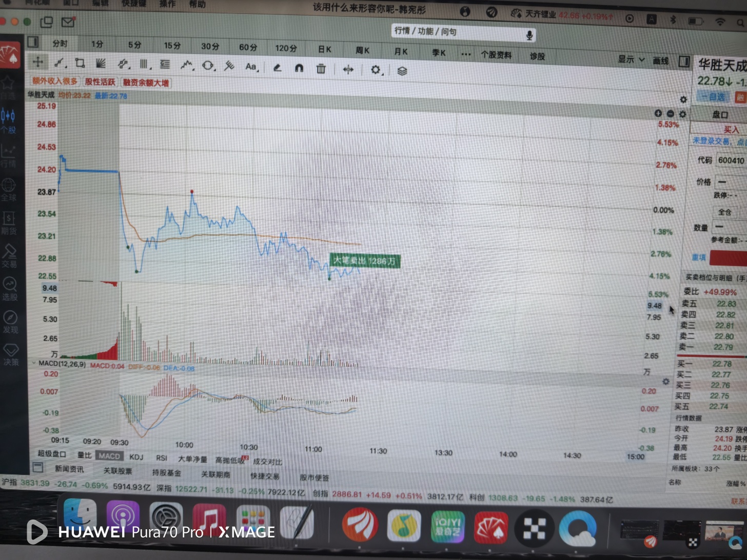Screen dimensions: 747x560
Task: Open the upper gear settings above the chart
Action: 683,99
